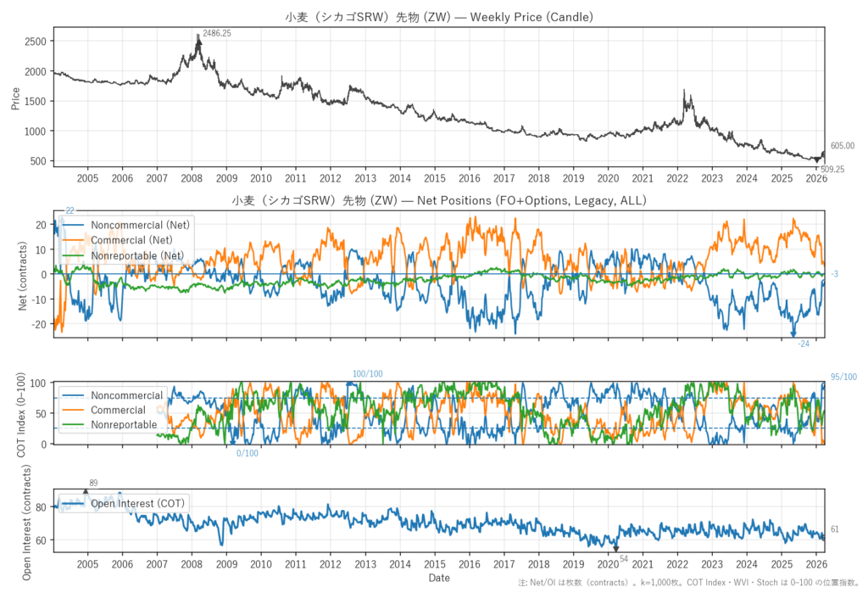
Task: Click the 100/100 COT Index annotation
Action: click(368, 374)
